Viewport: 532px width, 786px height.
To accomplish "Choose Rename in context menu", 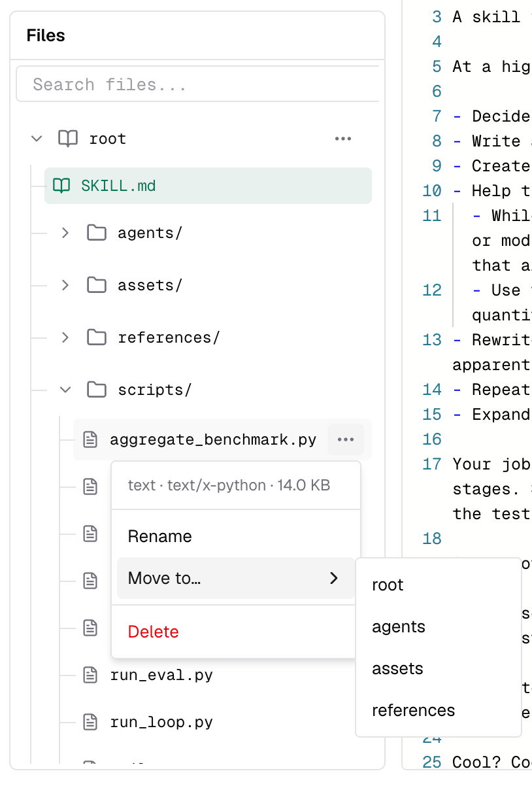I will click(x=236, y=536).
